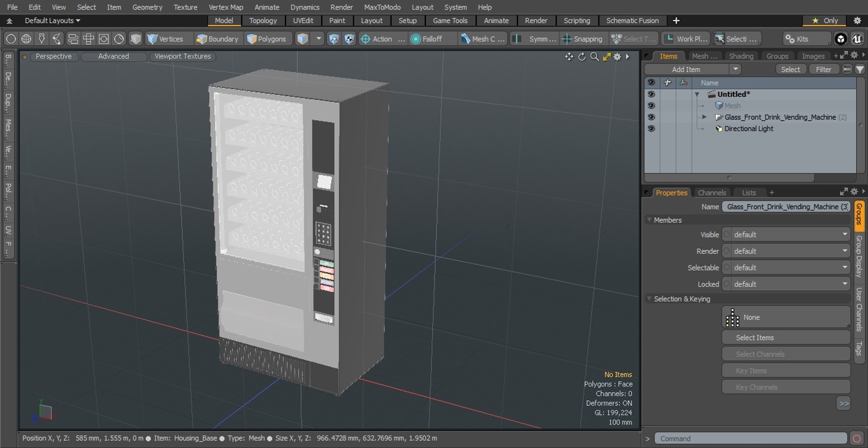Image resolution: width=868 pixels, height=448 pixels.
Task: Click the Select Items button
Action: [x=786, y=338]
